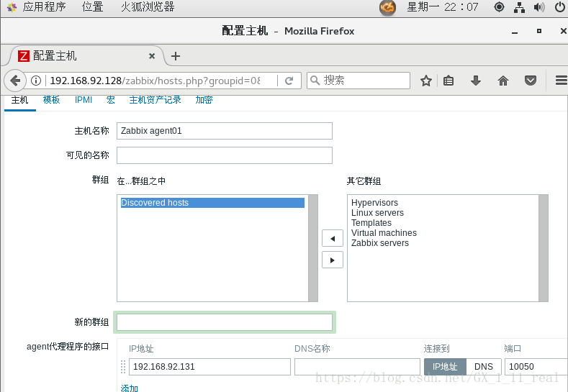This screenshot has height=392, width=568.
Task: Click the Pocket icon in toolbar
Action: pos(531,81)
